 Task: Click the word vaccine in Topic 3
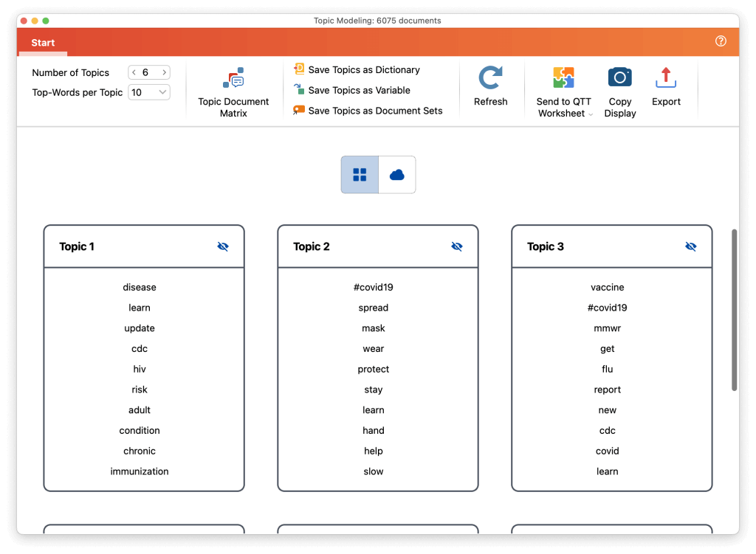point(607,287)
